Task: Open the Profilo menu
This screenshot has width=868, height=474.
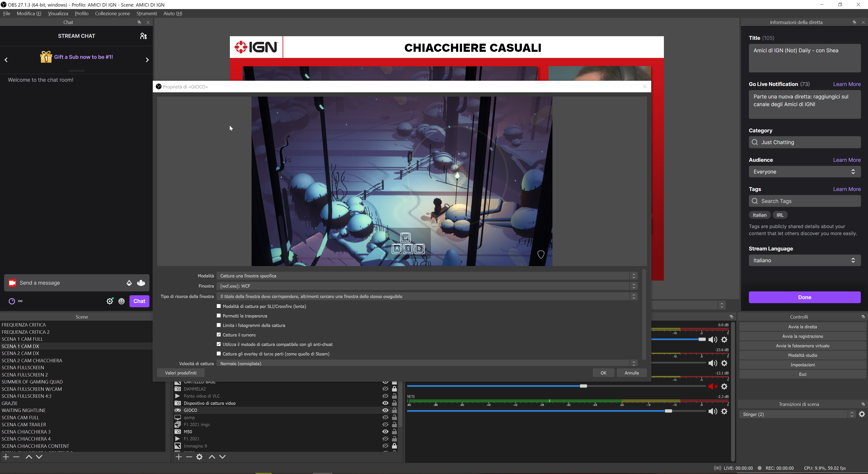Action: (x=82, y=14)
